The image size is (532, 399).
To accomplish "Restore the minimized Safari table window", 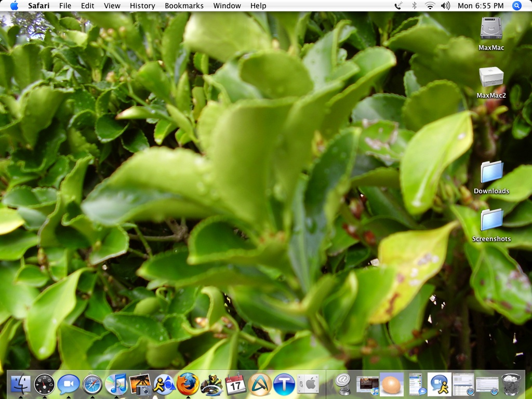I will tap(463, 384).
